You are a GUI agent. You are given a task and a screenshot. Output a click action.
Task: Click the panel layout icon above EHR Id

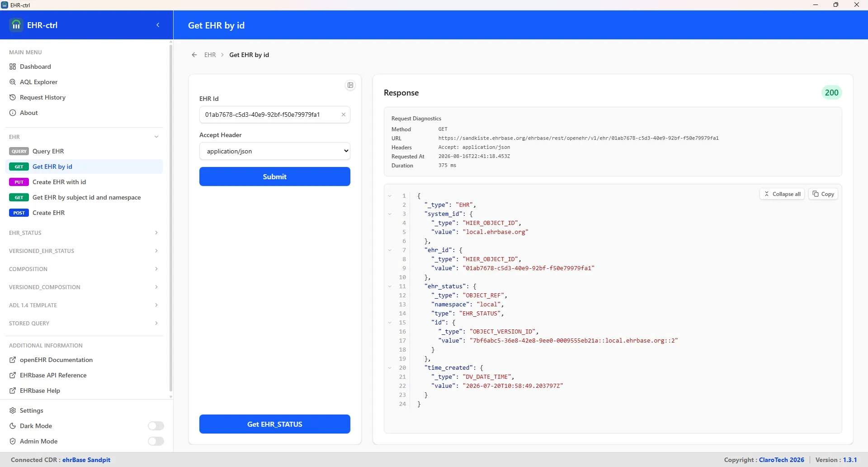[350, 85]
